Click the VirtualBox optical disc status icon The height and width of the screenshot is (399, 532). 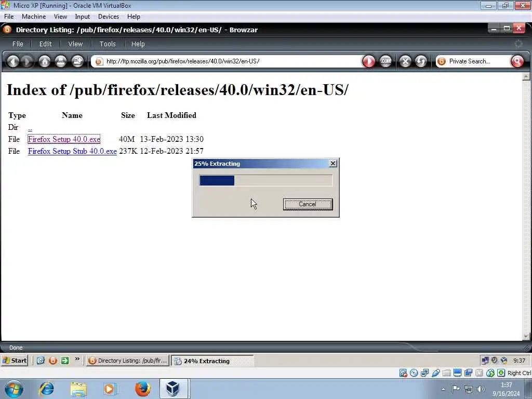click(414, 373)
